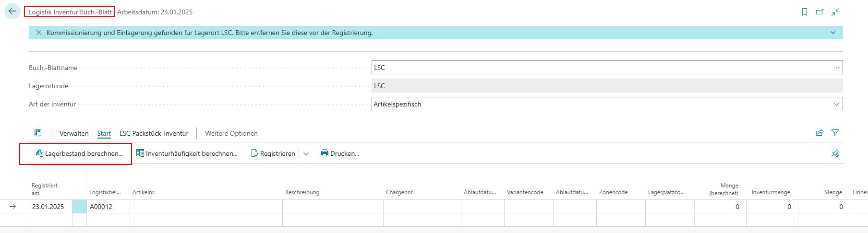Click the grid view icon left of Verwalten
Screen dimensions: 868x233
38,133
